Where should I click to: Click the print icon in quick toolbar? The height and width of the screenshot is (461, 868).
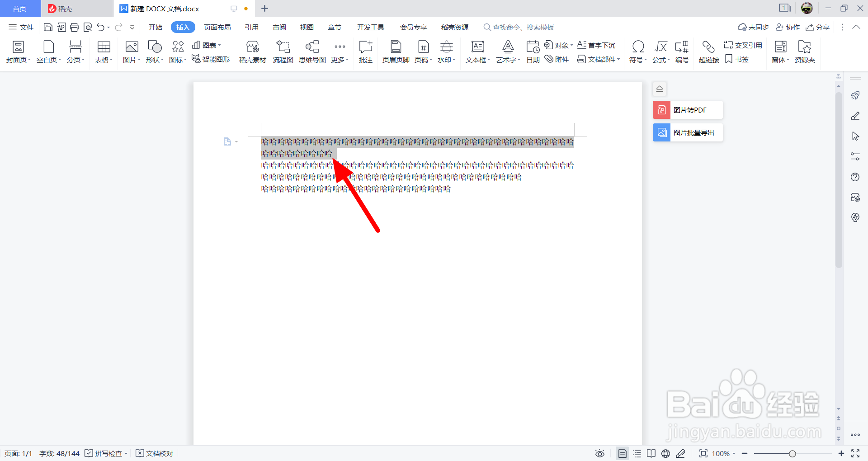(x=75, y=27)
